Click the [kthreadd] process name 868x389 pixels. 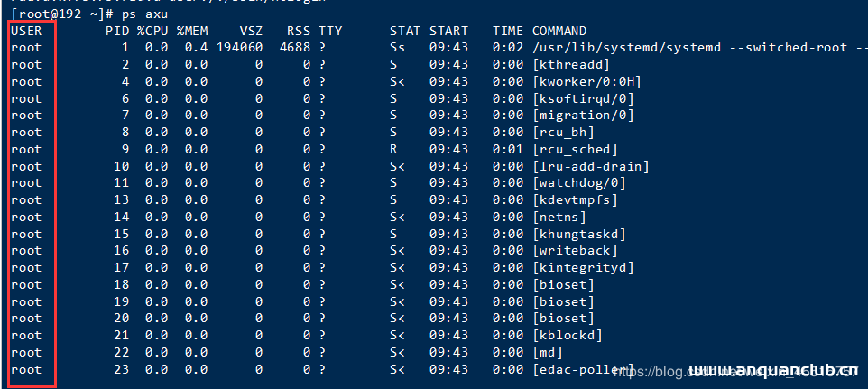point(571,65)
